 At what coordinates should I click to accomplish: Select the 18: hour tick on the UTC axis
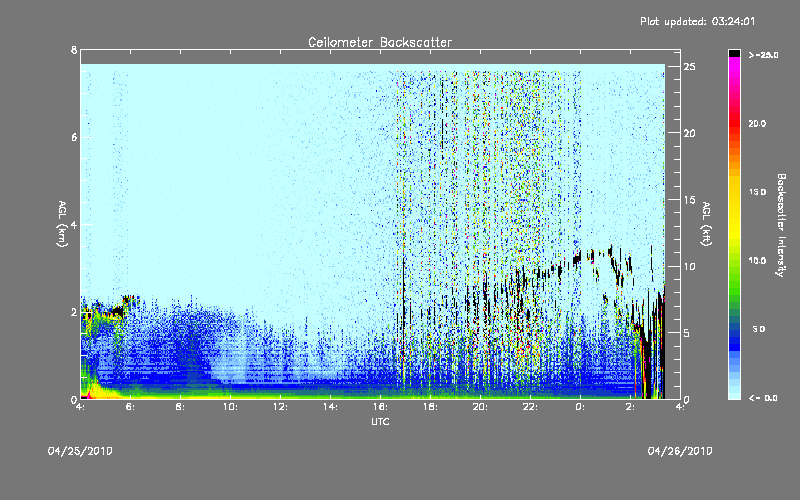[431, 407]
